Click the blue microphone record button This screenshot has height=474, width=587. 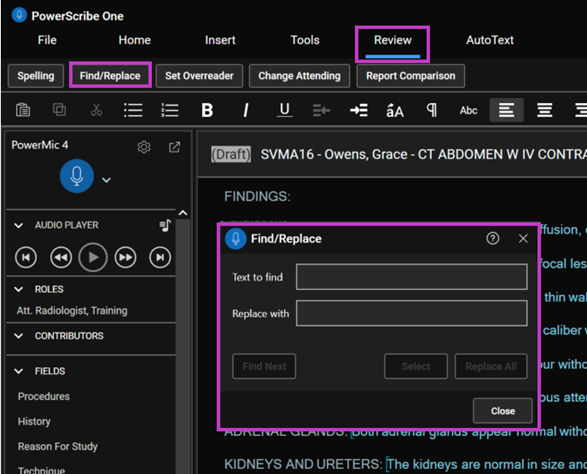(x=77, y=176)
